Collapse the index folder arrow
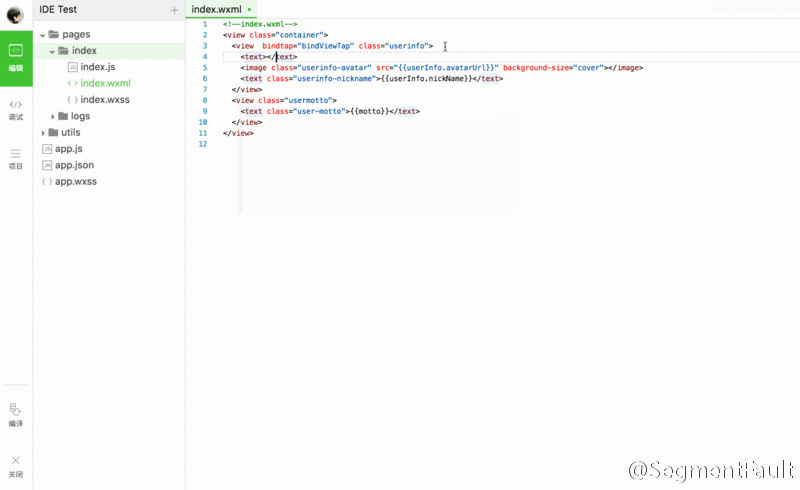Viewport: 800px width, 490px height. coord(52,52)
